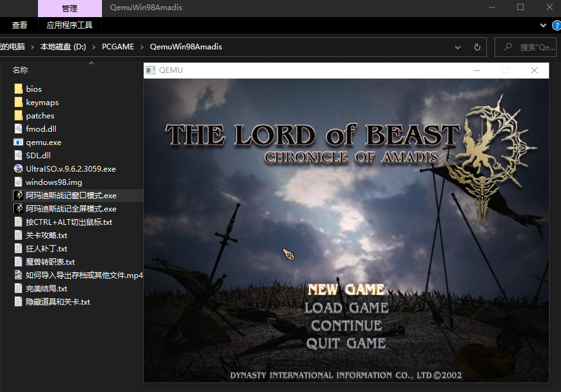The height and width of the screenshot is (392, 561).
Task: Select the 关卡攻略.txt file name
Action: (x=46, y=235)
